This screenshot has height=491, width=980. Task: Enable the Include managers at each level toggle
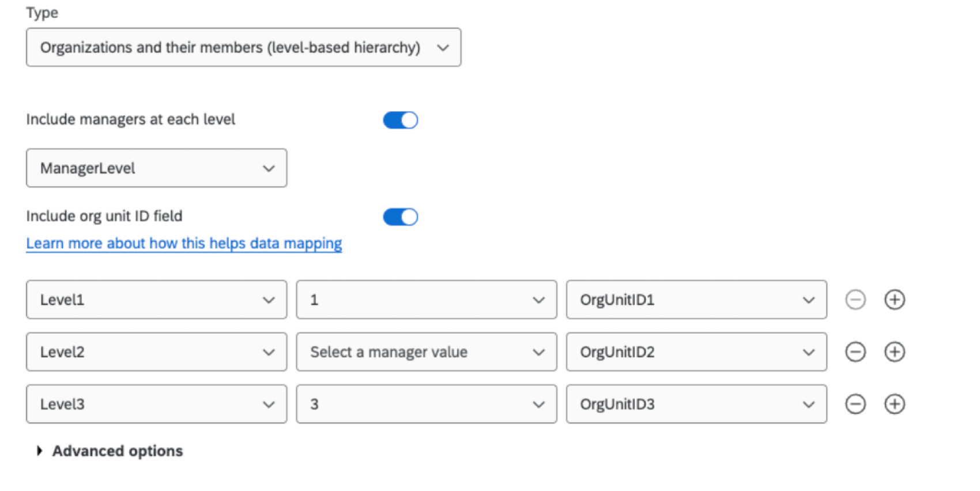400,119
